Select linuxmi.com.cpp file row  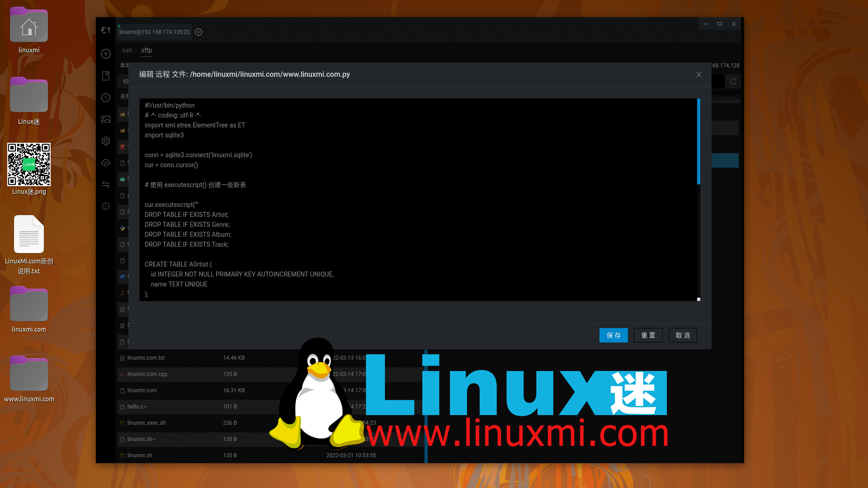pyautogui.click(x=271, y=374)
